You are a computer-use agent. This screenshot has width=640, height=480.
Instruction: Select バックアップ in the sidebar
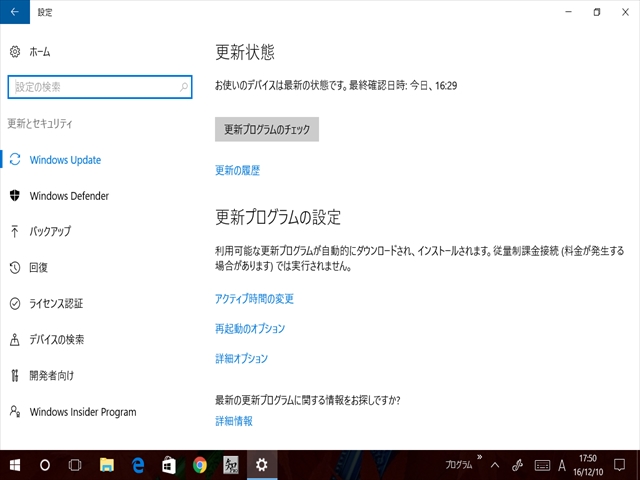[50, 232]
